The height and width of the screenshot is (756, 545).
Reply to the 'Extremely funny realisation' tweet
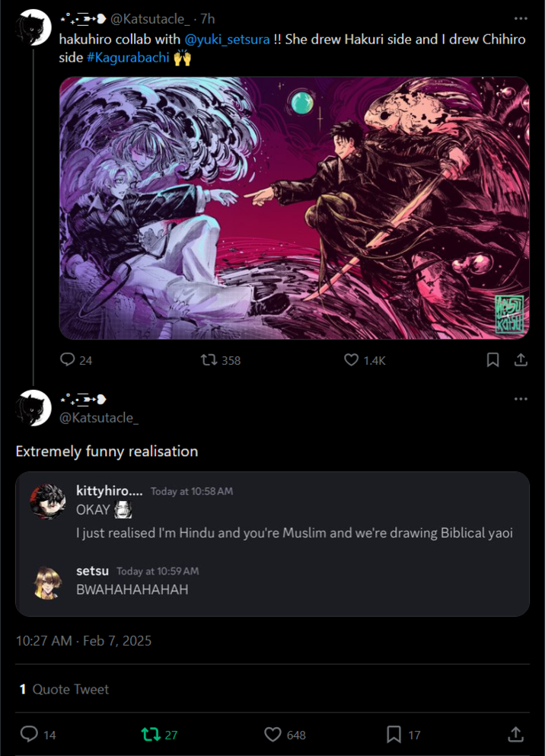(30, 734)
